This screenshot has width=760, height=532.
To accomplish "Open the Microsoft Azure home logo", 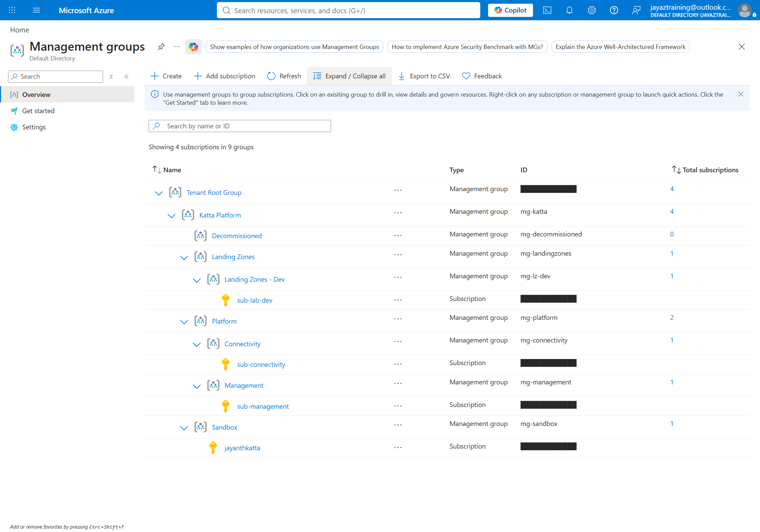I will tap(86, 10).
